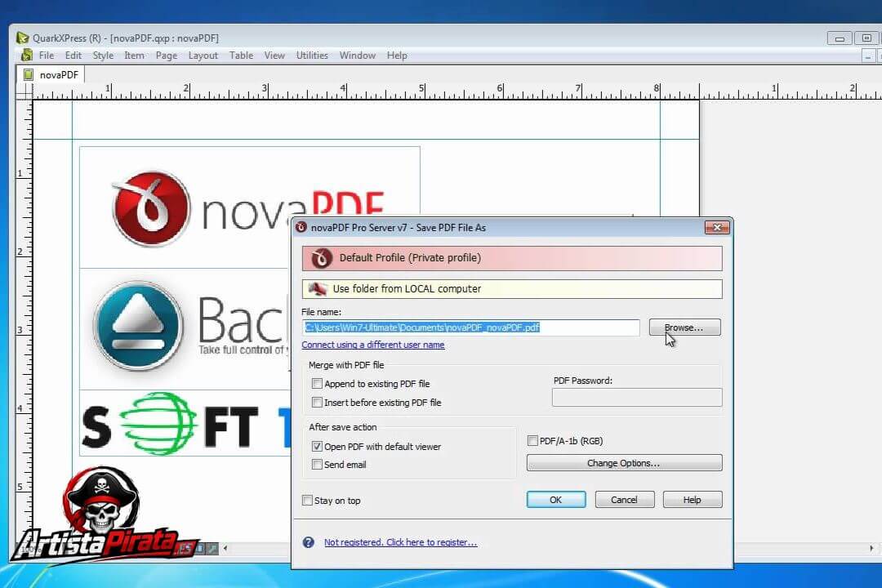
Task: Close the Save PDF File As dialog
Action: pyautogui.click(x=717, y=227)
